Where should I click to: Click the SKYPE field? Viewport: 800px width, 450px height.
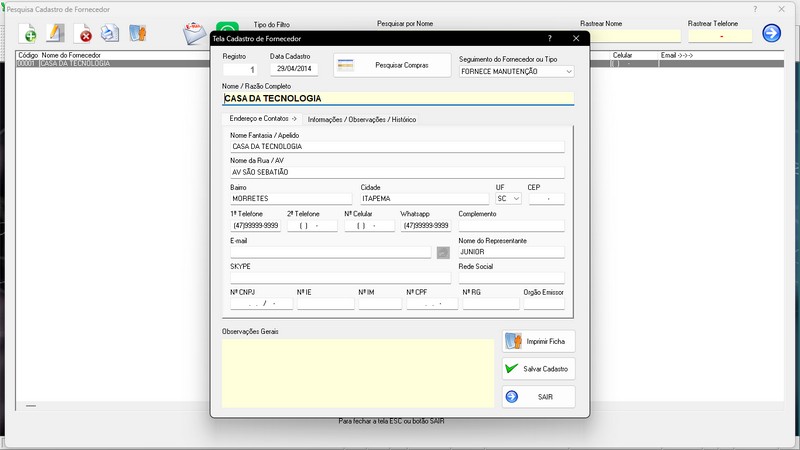pos(340,278)
